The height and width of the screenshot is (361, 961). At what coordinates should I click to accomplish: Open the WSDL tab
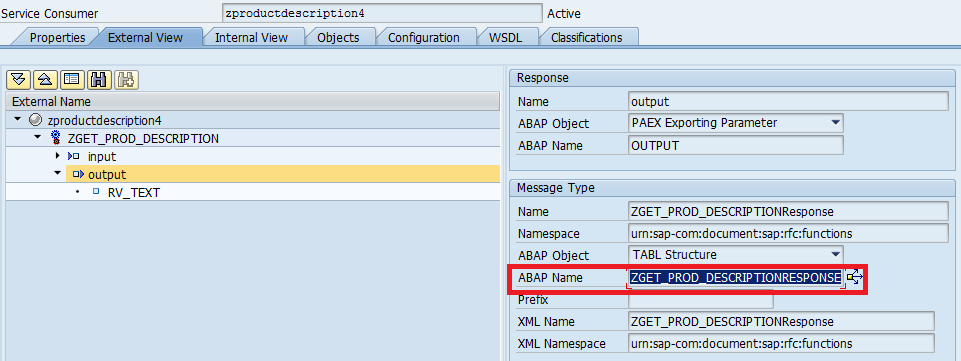(x=505, y=37)
